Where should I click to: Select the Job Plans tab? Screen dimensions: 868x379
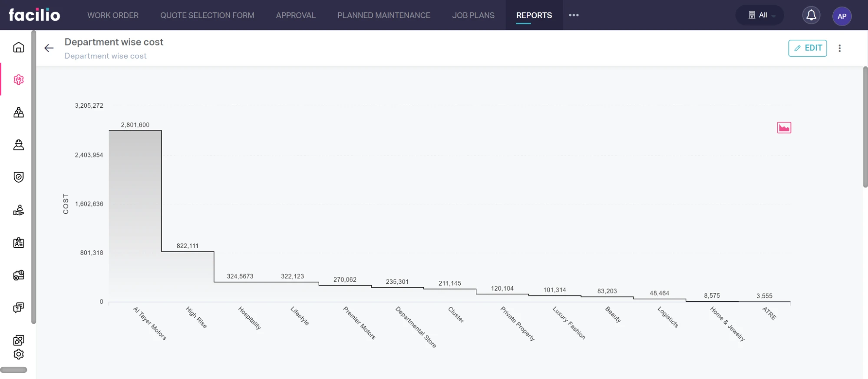point(473,15)
